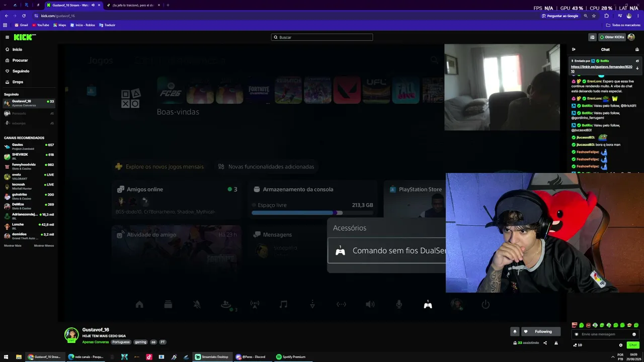The width and height of the screenshot is (644, 362).
Task: Mute the Gustavof_16 Stream tab audio
Action: [x=93, y=5]
